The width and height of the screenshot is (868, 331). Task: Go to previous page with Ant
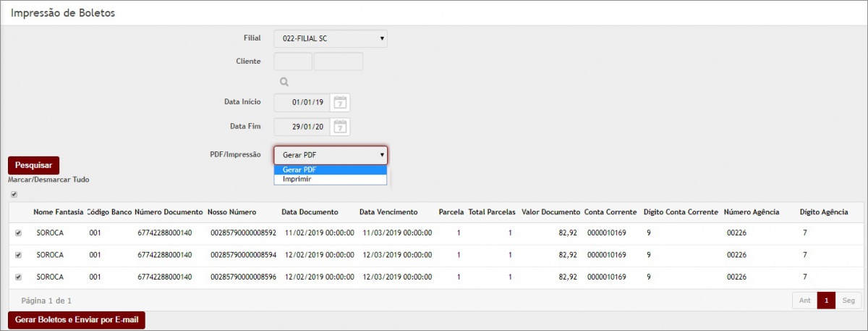804,300
